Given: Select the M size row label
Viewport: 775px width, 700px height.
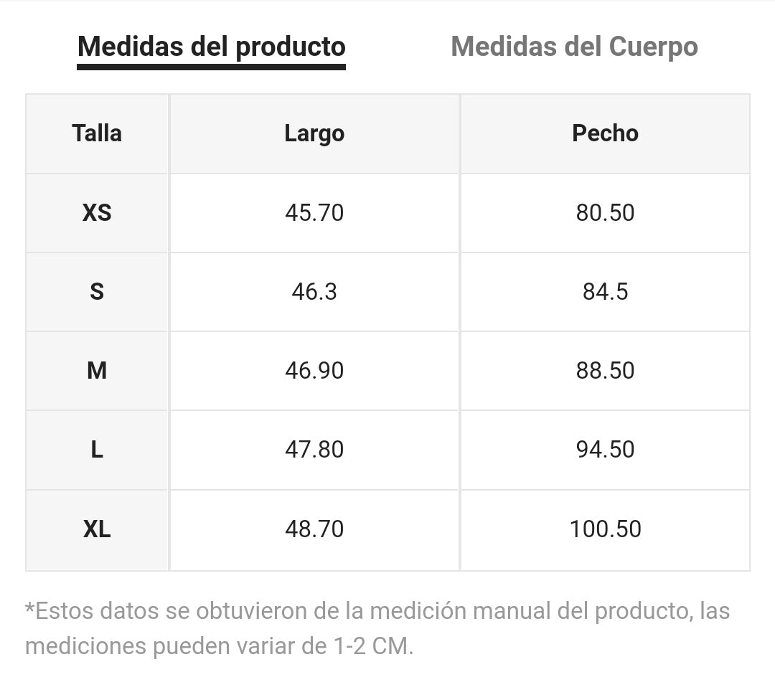Looking at the screenshot, I should (x=97, y=371).
